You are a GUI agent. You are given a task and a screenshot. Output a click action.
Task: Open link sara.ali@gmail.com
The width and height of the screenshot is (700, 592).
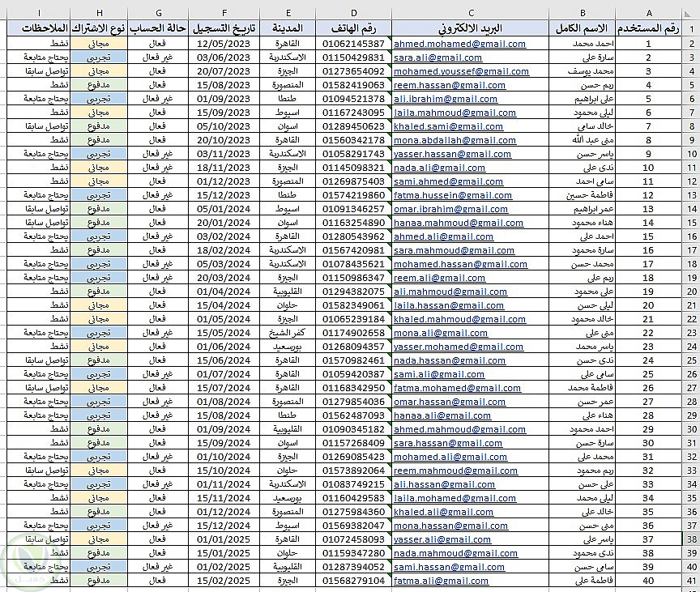point(437,57)
